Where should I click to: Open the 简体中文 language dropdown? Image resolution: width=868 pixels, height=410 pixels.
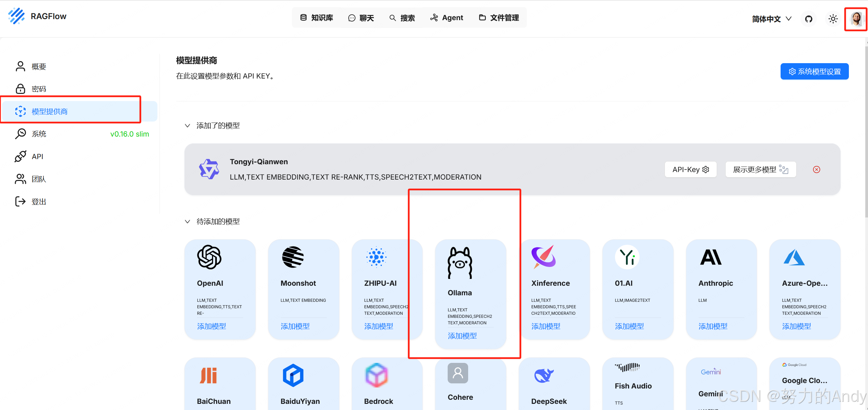pyautogui.click(x=772, y=19)
